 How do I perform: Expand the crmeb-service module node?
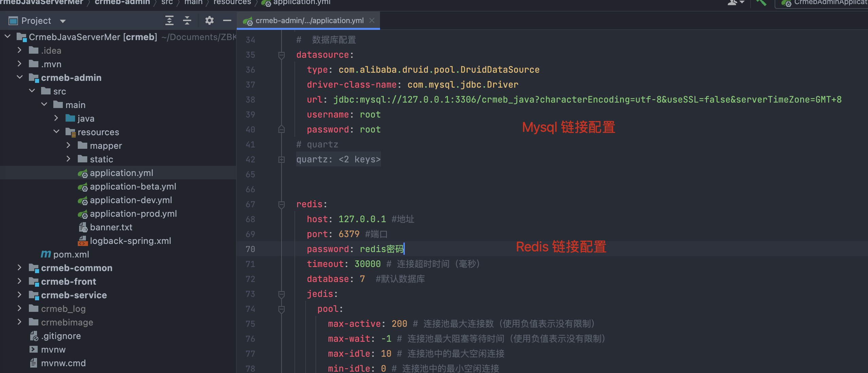pyautogui.click(x=19, y=295)
